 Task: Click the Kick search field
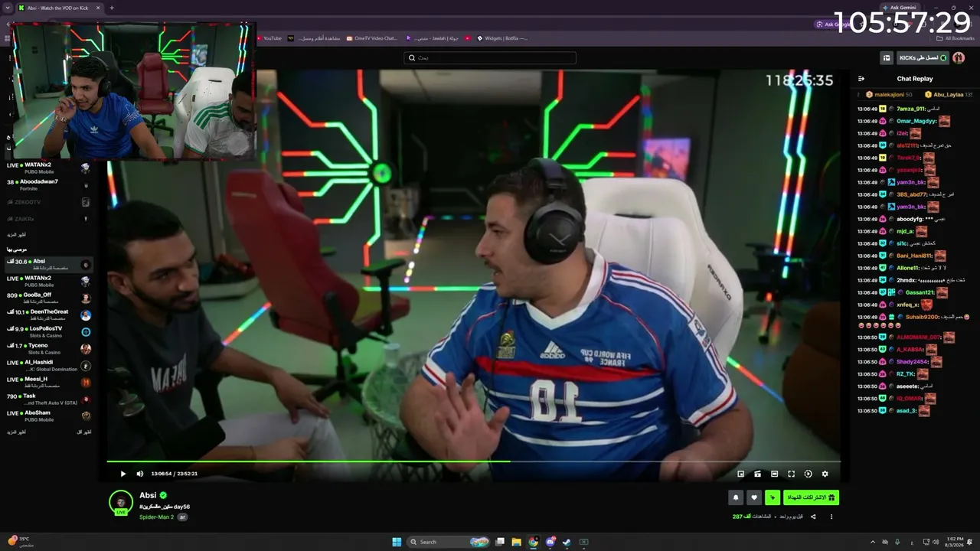click(x=490, y=57)
